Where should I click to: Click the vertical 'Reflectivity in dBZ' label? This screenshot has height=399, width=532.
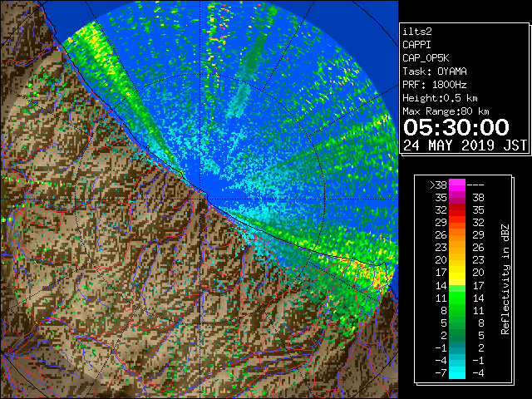[505, 279]
